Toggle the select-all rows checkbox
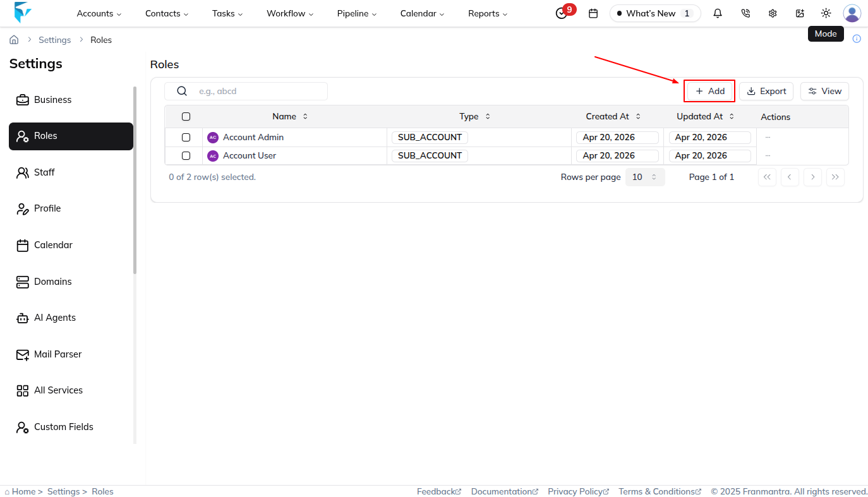The width and height of the screenshot is (868, 497). (186, 117)
